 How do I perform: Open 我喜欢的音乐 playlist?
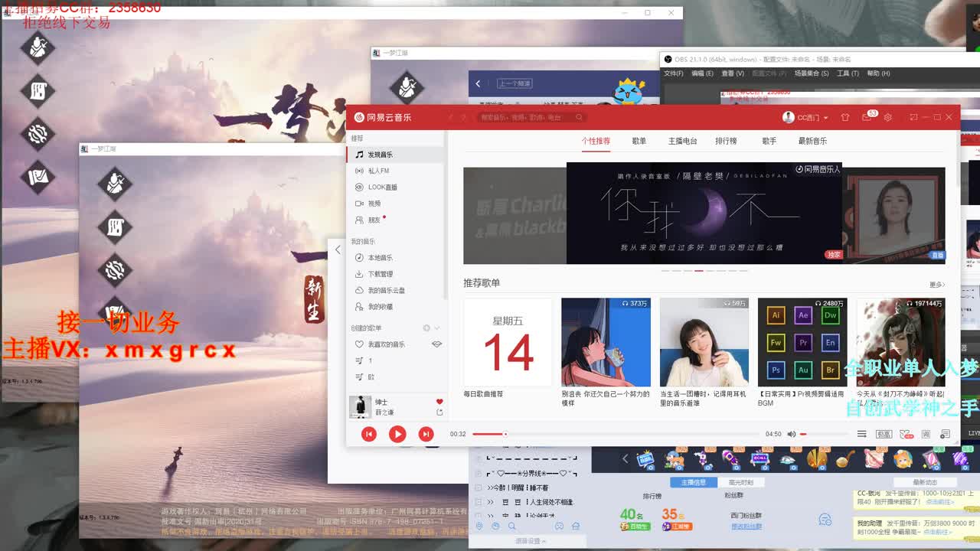[x=386, y=344]
